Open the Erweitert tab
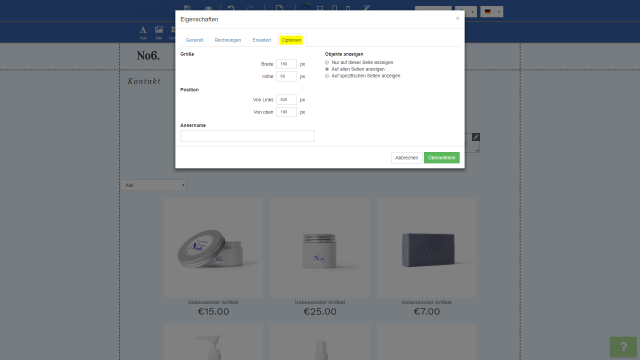Viewport: 640px width, 360px height. 262,40
